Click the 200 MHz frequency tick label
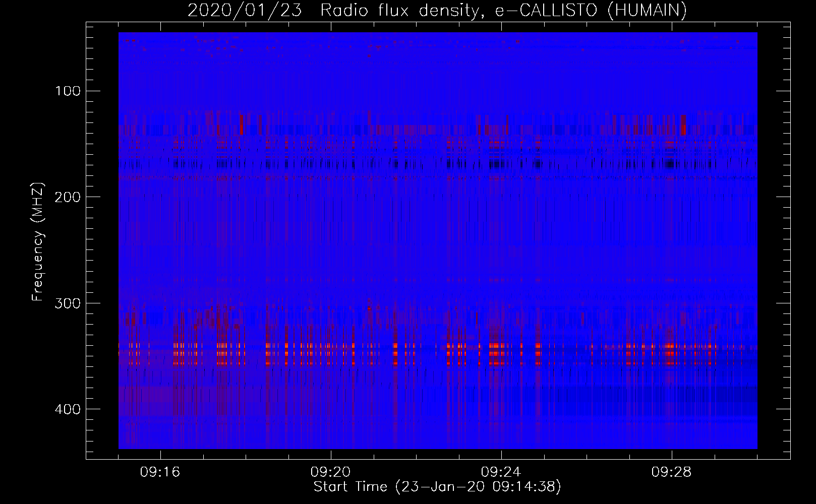 [x=68, y=197]
